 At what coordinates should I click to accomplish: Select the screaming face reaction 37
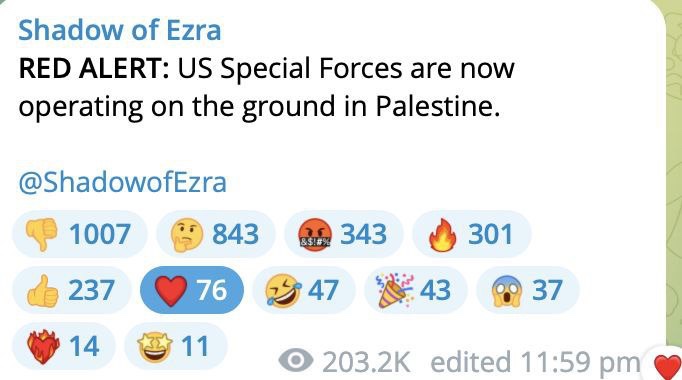coord(528,290)
